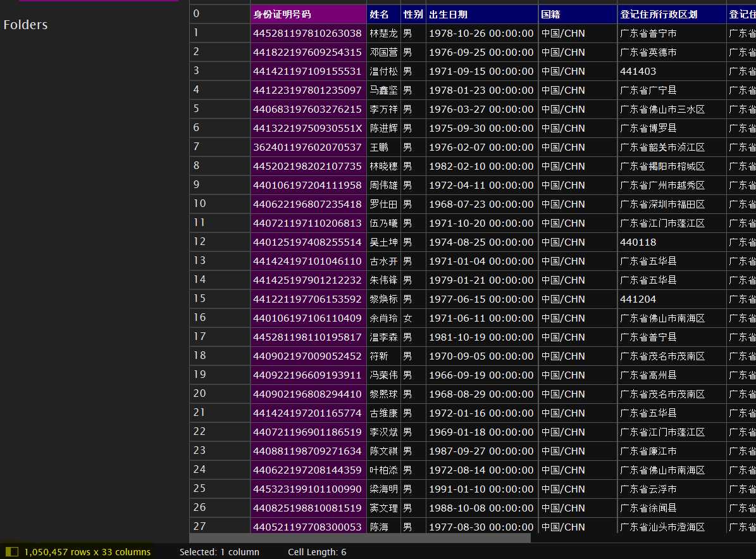
Task: Toggle the sidebar panel icon in status bar
Action: click(x=11, y=551)
